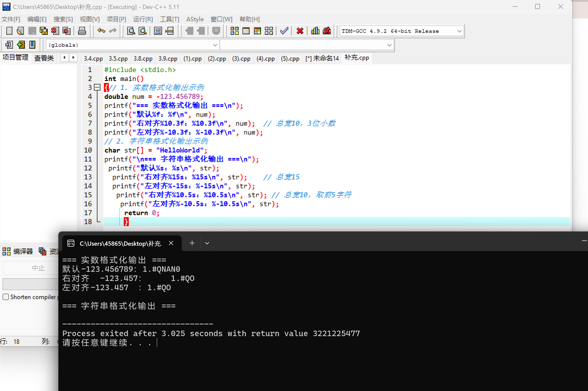This screenshot has width=588, height=391.
Task: Click the Save All icon
Action: coord(43,31)
